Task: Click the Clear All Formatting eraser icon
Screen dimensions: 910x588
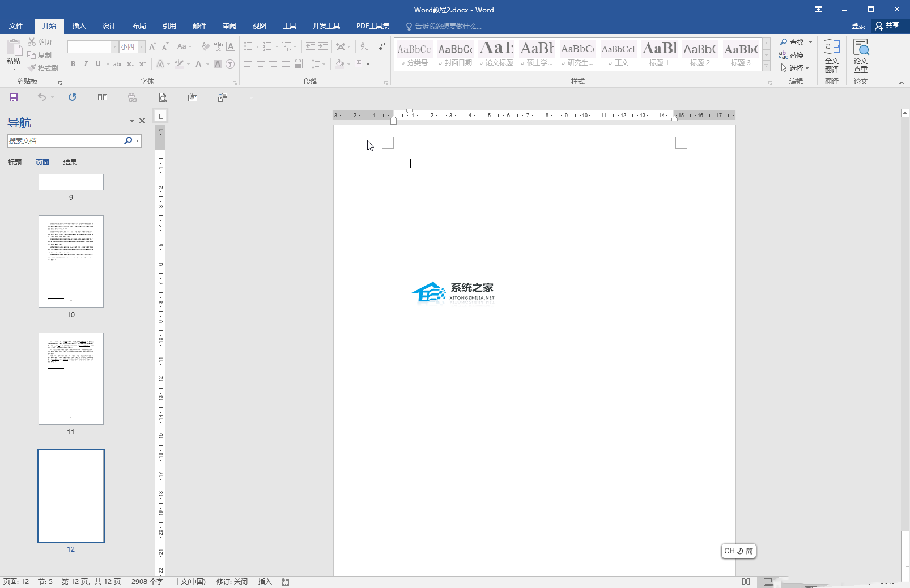Action: click(x=206, y=46)
